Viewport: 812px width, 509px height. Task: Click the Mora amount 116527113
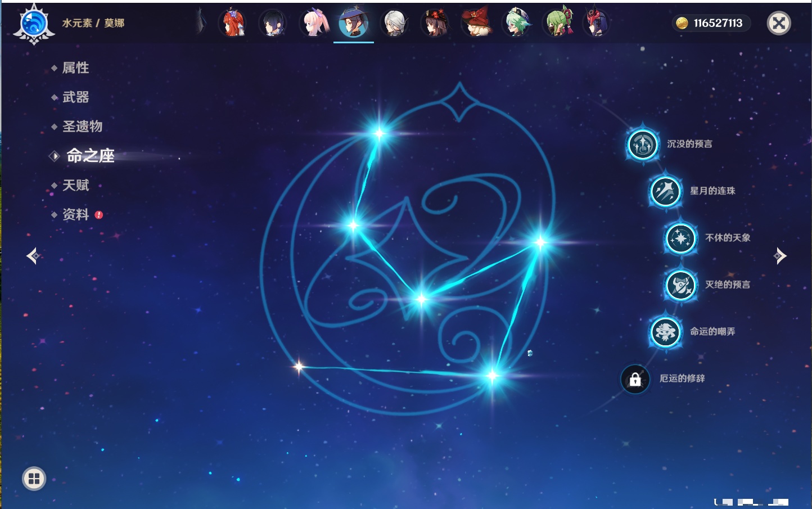(x=718, y=23)
